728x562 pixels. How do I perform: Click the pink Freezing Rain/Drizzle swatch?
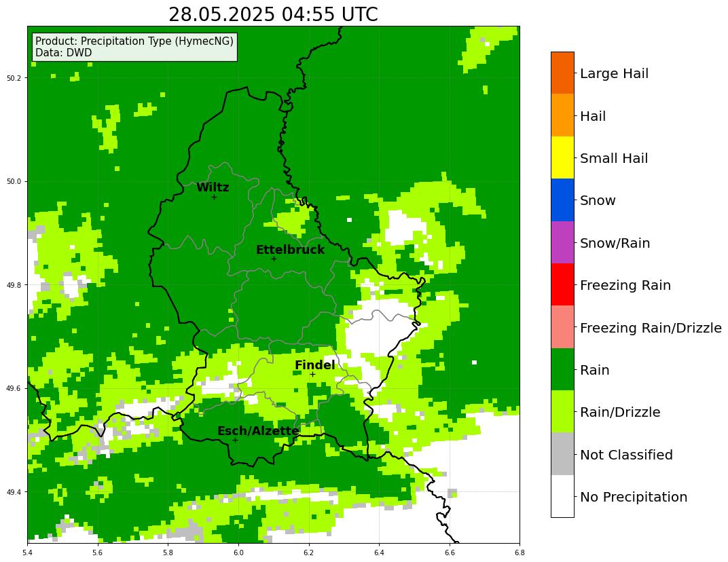(562, 326)
